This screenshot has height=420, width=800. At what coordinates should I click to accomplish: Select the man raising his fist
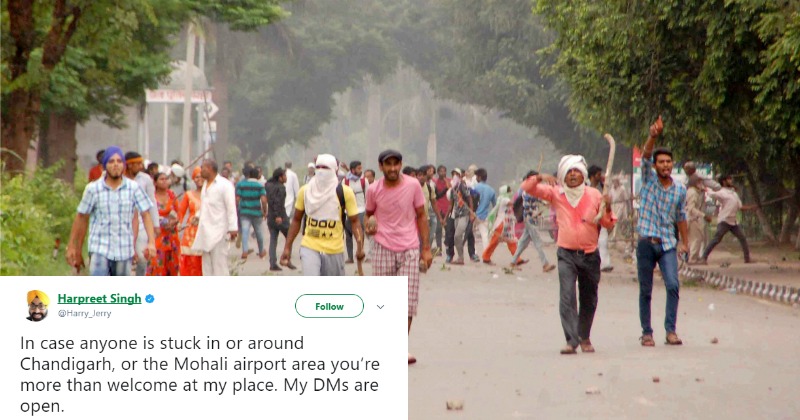coord(661,232)
